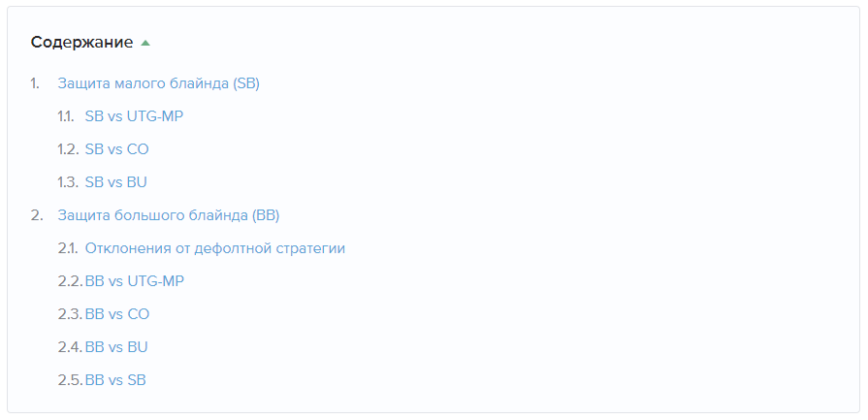
Task: Click the '1.1.' item number
Action: pos(65,116)
